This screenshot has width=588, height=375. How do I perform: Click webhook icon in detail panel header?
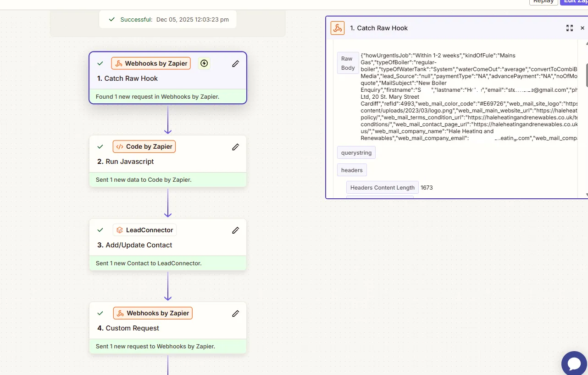point(338,28)
